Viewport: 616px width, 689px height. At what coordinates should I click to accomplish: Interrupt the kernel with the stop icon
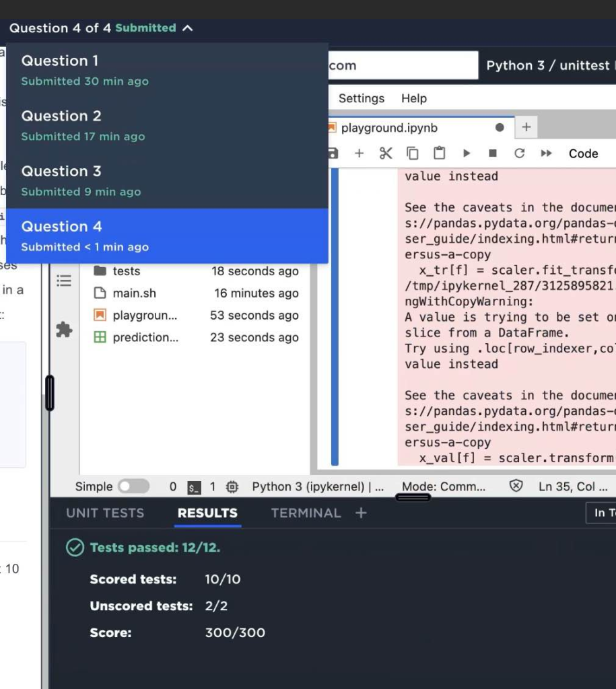click(x=493, y=153)
